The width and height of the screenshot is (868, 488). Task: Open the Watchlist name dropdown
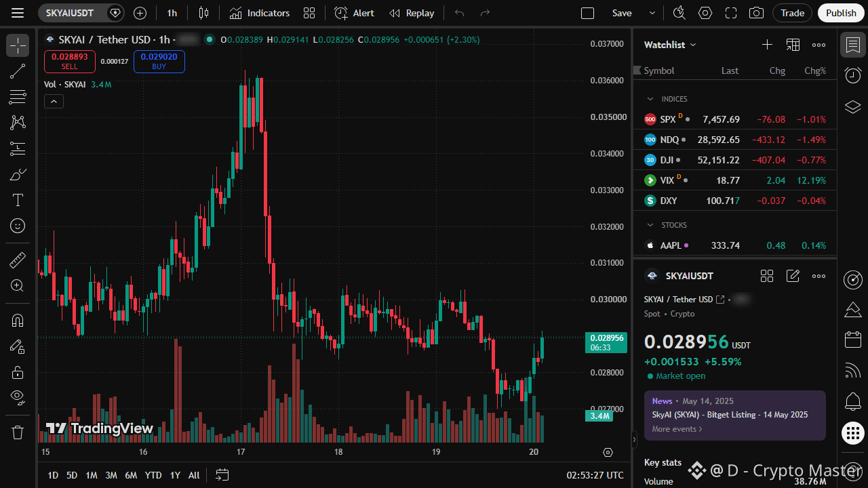670,45
